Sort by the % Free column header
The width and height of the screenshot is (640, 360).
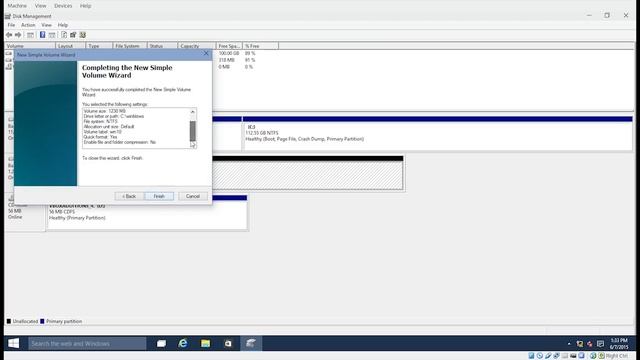(260, 46)
